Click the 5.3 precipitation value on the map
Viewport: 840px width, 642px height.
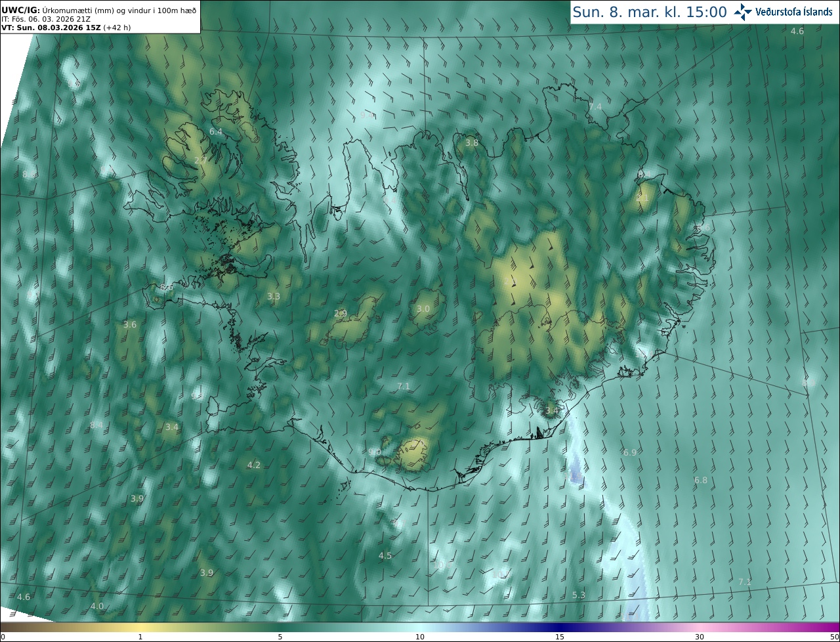tap(578, 595)
